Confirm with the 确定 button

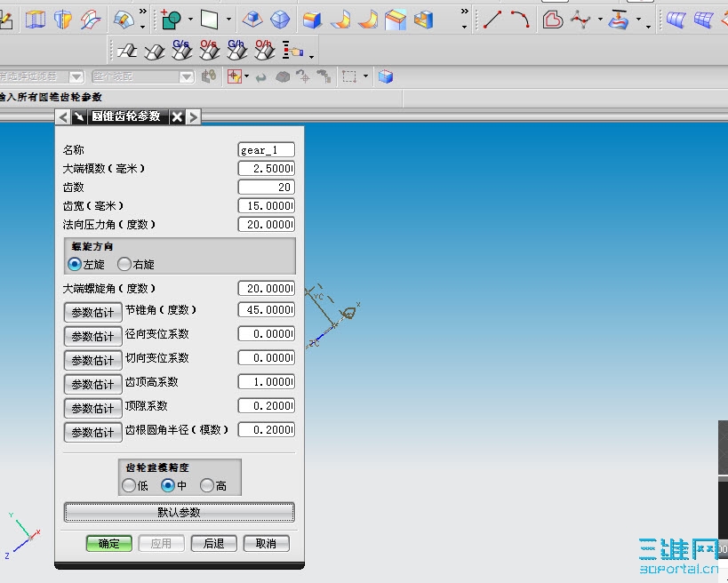pos(109,544)
